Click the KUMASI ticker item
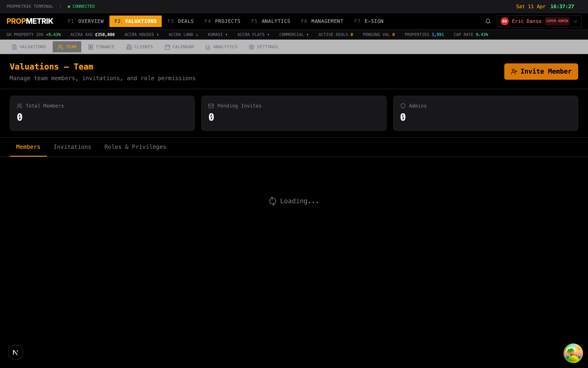588x368 pixels. click(218, 35)
